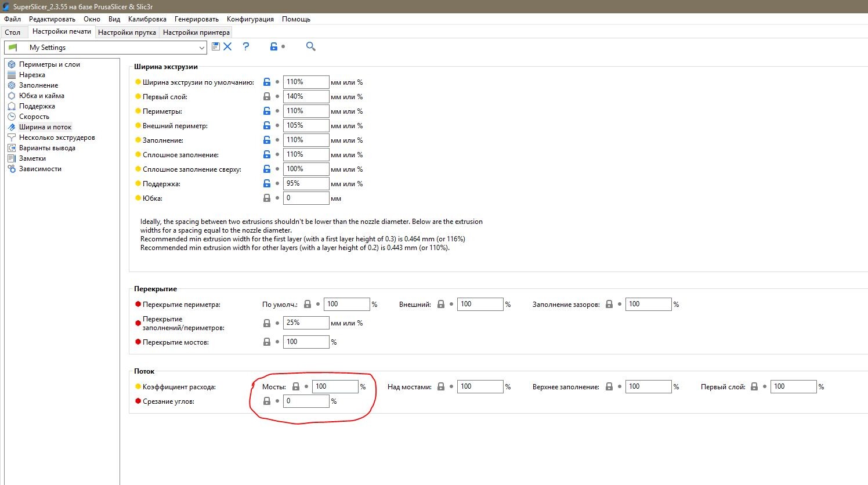
Task: Click Внешний периметр width field 105%
Action: [306, 126]
